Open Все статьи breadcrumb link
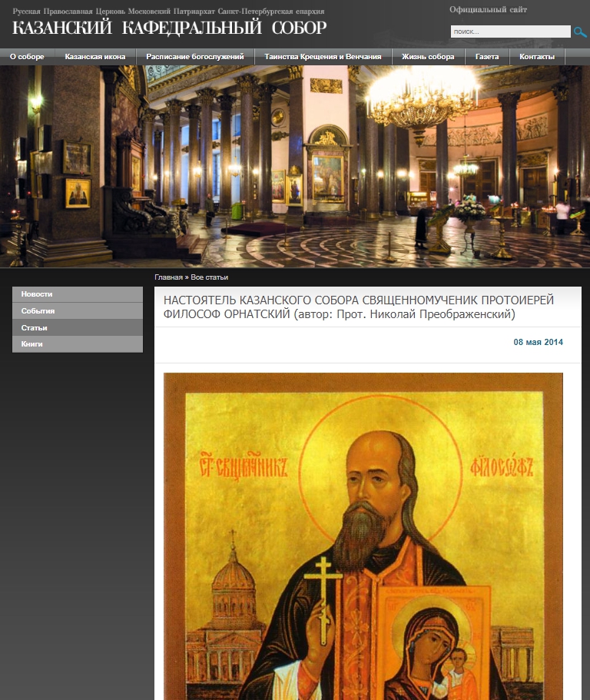Viewport: 590px width, 700px height. tap(209, 277)
